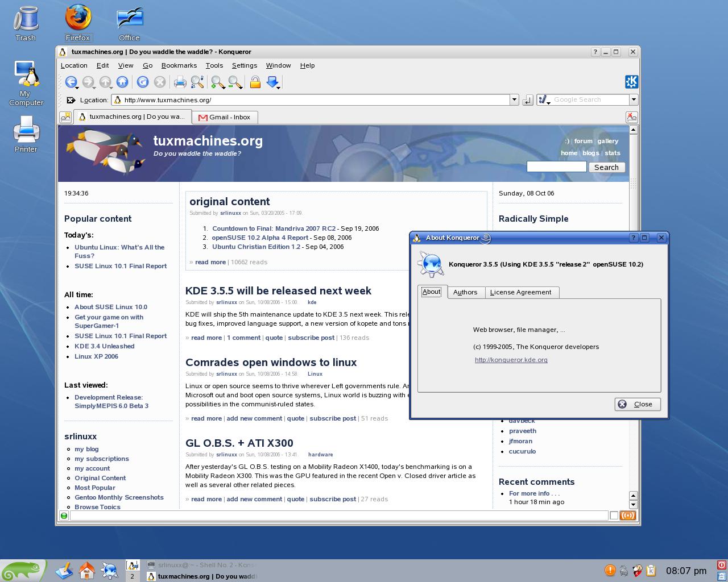
Task: Open a new tab with the tab bar icon
Action: pyautogui.click(x=65, y=117)
